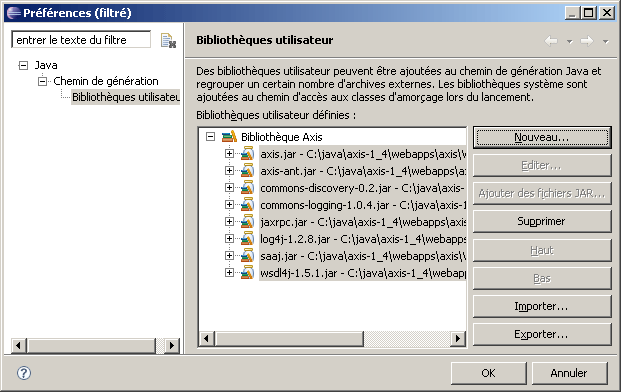Select the commons-logging-1.0.4.jar entry
Screen dimensions: 621x392
pos(363,205)
